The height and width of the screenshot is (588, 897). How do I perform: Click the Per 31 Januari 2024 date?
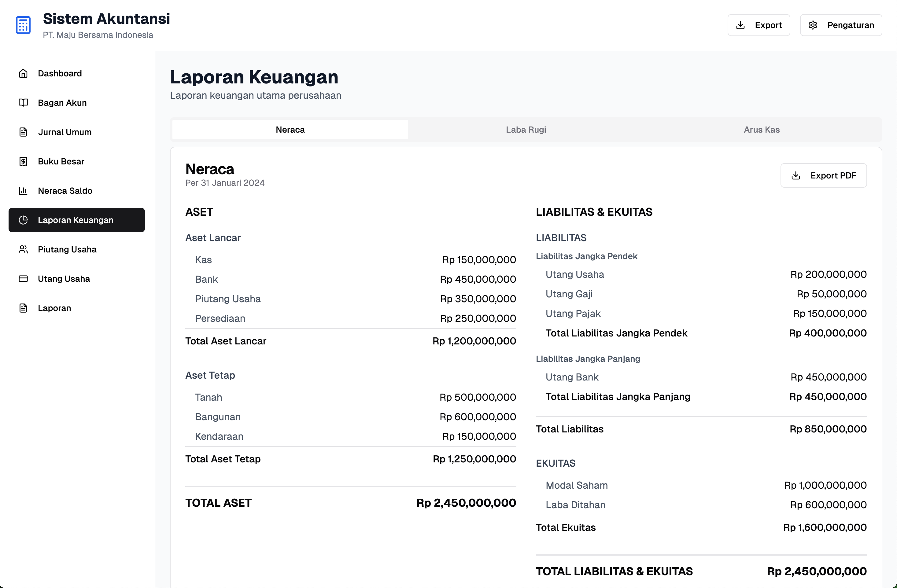pos(225,183)
